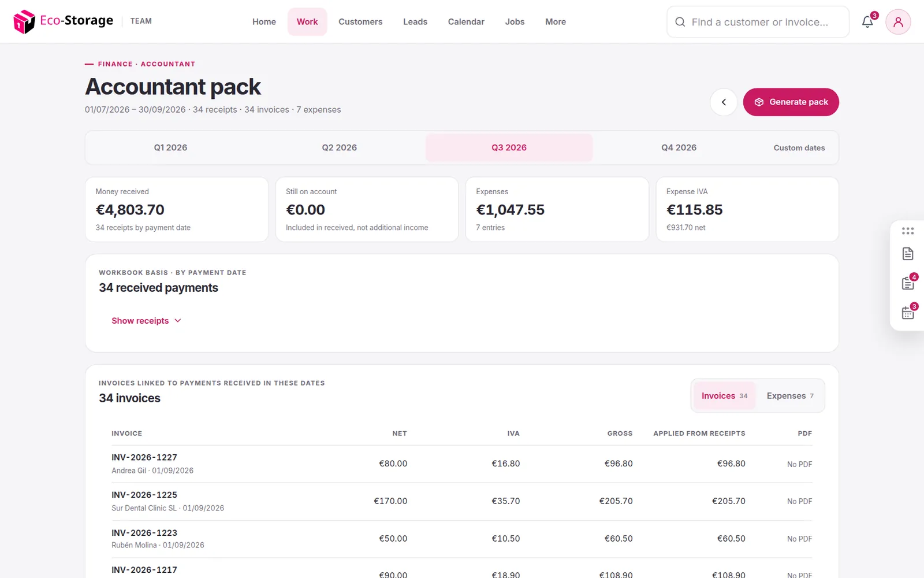The image size is (924, 578).
Task: Open Calendar in the navigation
Action: click(x=466, y=22)
